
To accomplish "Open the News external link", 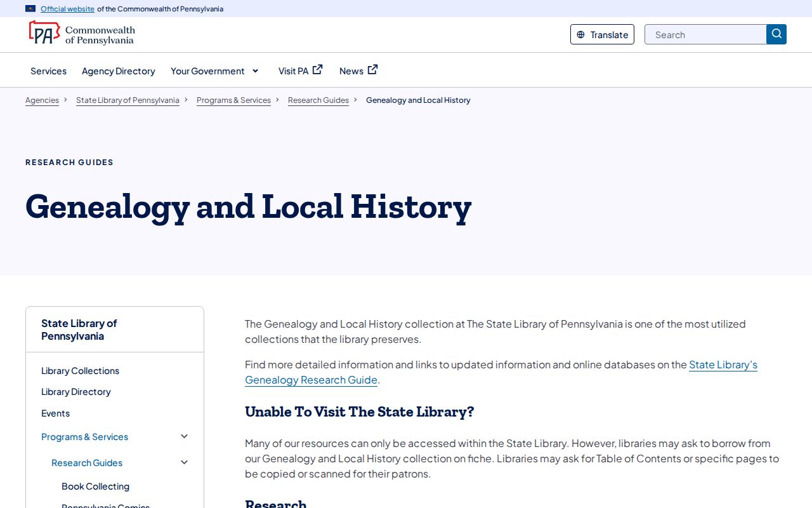I will tap(358, 70).
